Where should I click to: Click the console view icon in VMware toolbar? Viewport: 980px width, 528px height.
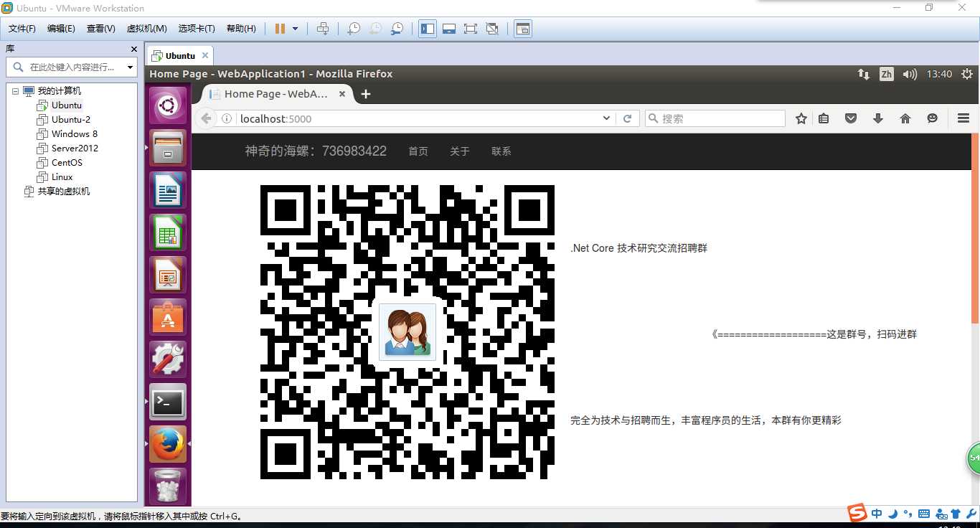(x=523, y=29)
